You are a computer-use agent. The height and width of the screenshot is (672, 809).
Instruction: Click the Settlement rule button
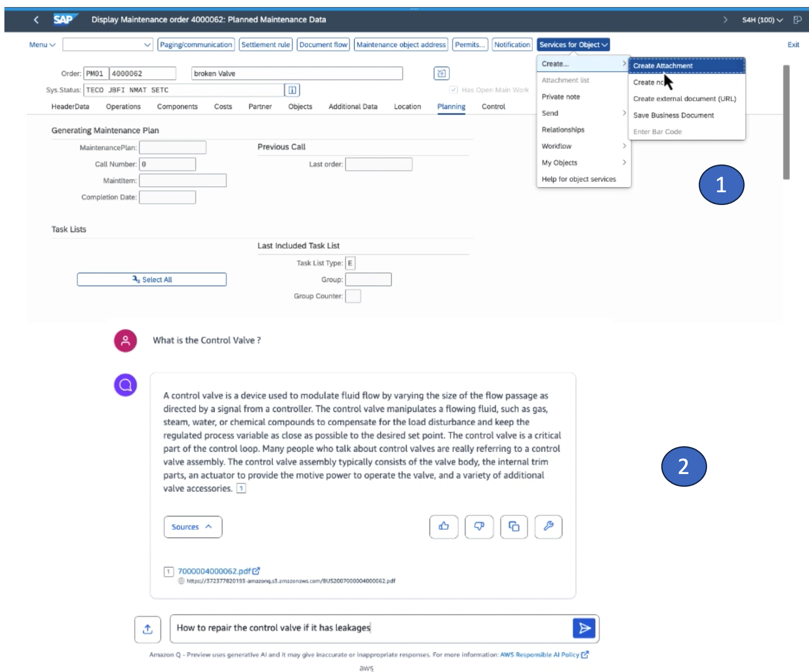[266, 45]
